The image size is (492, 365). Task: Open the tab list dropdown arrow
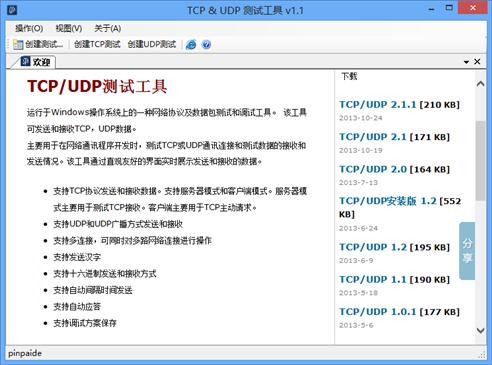(466, 62)
